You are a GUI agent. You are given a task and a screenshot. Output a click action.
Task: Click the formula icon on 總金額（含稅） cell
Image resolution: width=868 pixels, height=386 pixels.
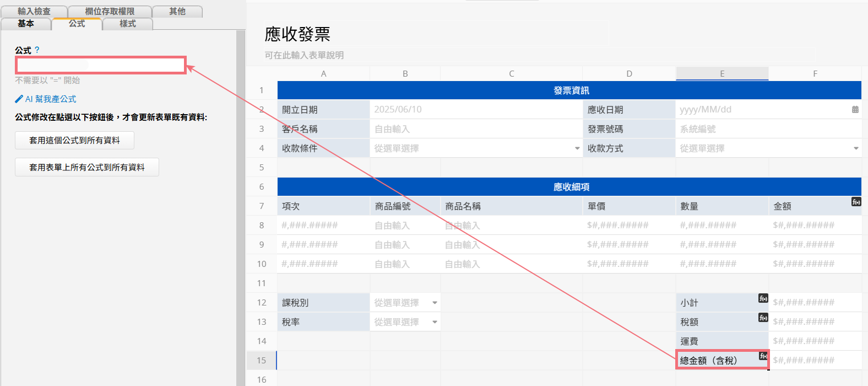tap(763, 356)
